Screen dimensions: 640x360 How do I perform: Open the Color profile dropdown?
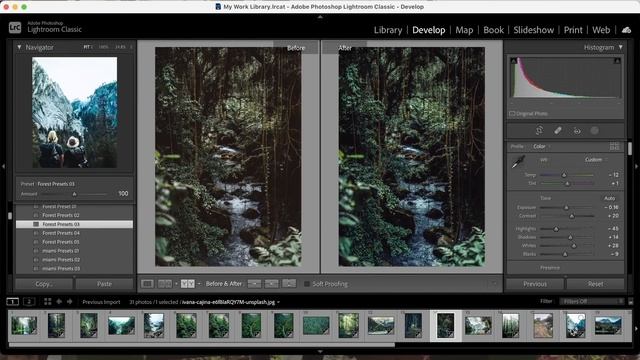tap(541, 146)
